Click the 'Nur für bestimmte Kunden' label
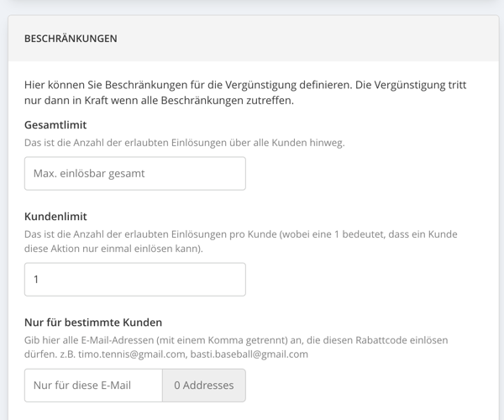 point(93,323)
